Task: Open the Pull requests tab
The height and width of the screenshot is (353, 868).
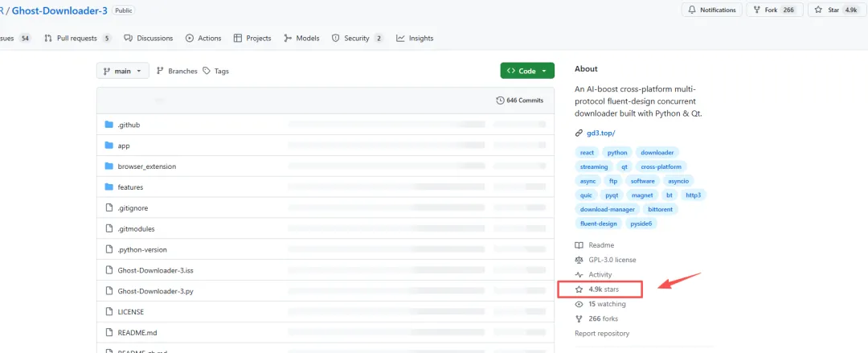Action: [77, 39]
